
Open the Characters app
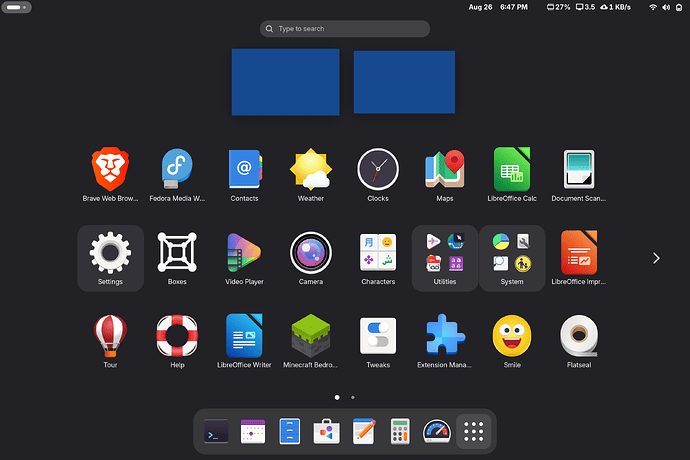pos(378,258)
